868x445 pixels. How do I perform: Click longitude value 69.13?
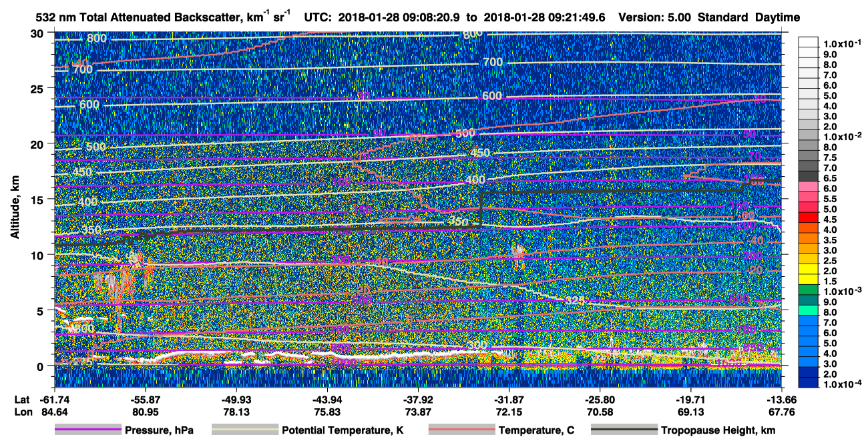coord(690,412)
